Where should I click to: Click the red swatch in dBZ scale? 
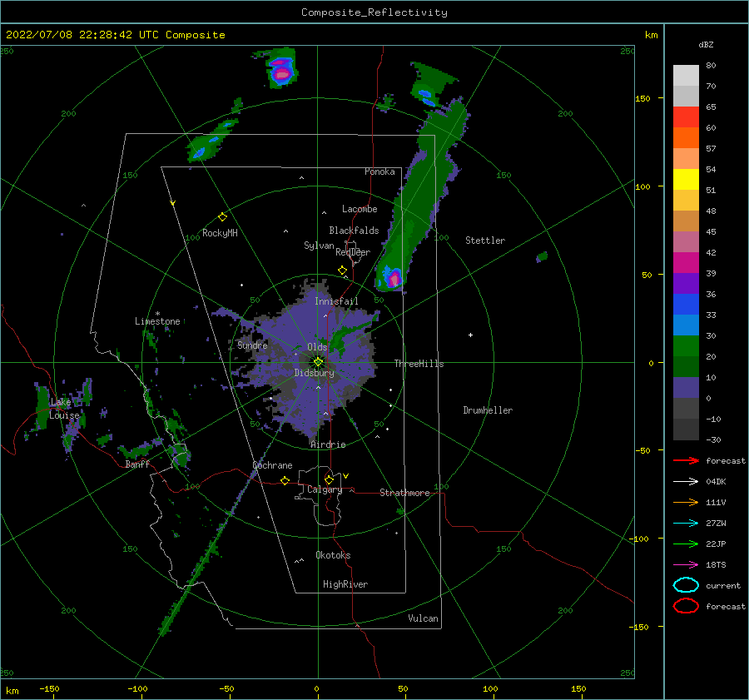[x=686, y=117]
